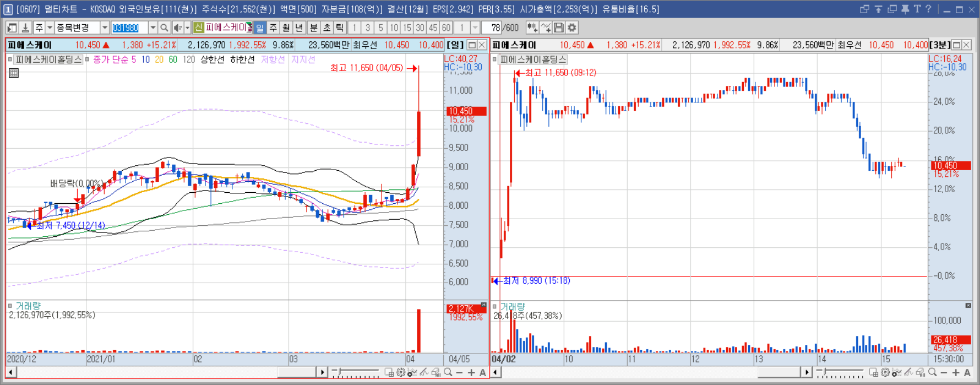Toggle the tick (틱) period button
The image size is (980, 385).
point(340,28)
